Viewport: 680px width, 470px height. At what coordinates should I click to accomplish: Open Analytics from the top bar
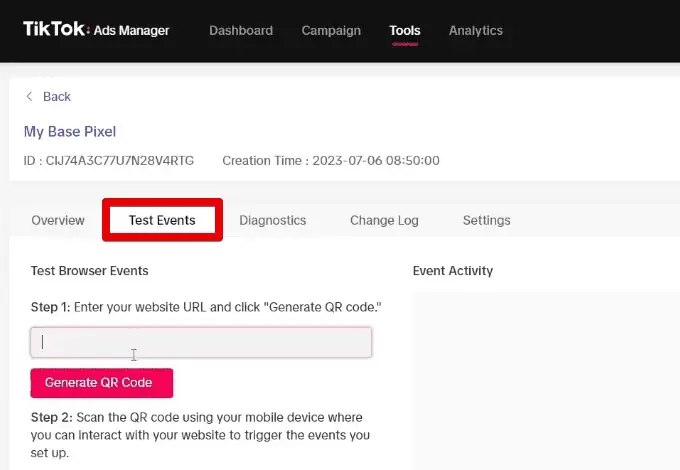click(475, 30)
